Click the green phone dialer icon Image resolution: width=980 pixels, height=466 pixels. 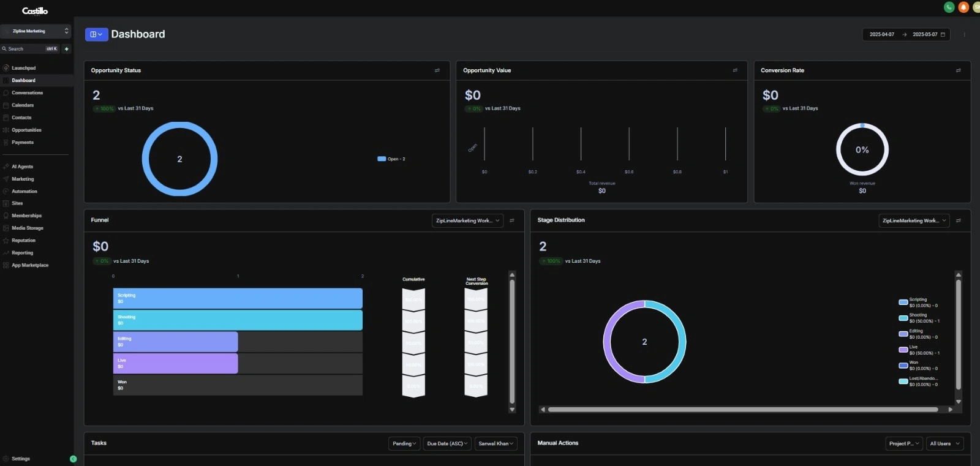(x=949, y=7)
